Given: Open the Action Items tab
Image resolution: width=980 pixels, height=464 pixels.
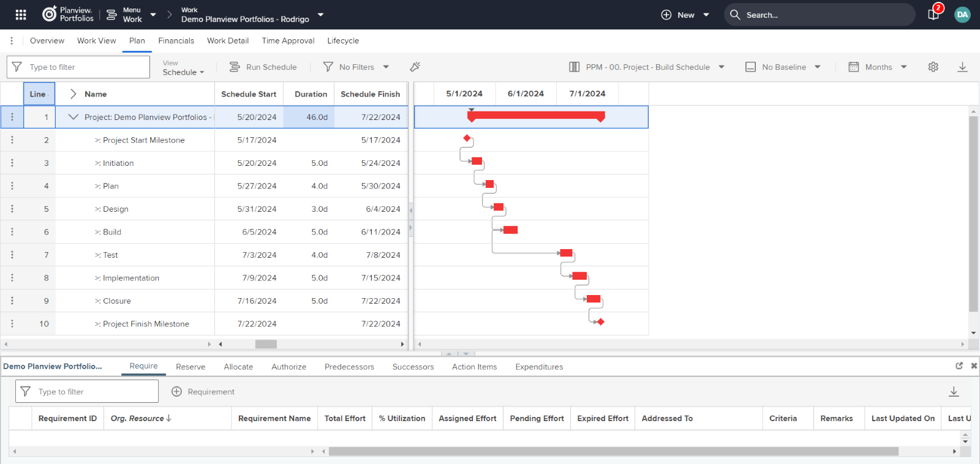Looking at the screenshot, I should point(474,367).
